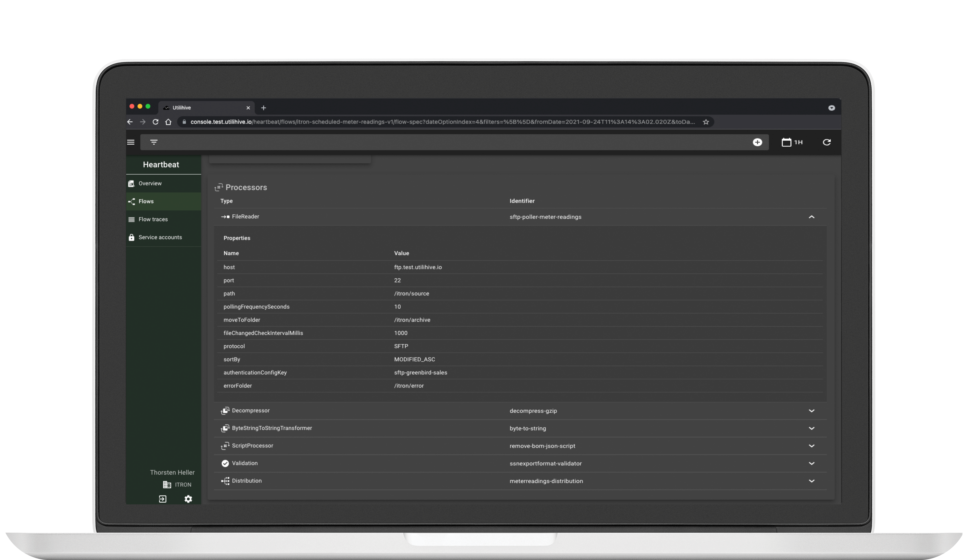This screenshot has width=969, height=560.
Task: Open the hamburger navigation menu
Action: [131, 142]
